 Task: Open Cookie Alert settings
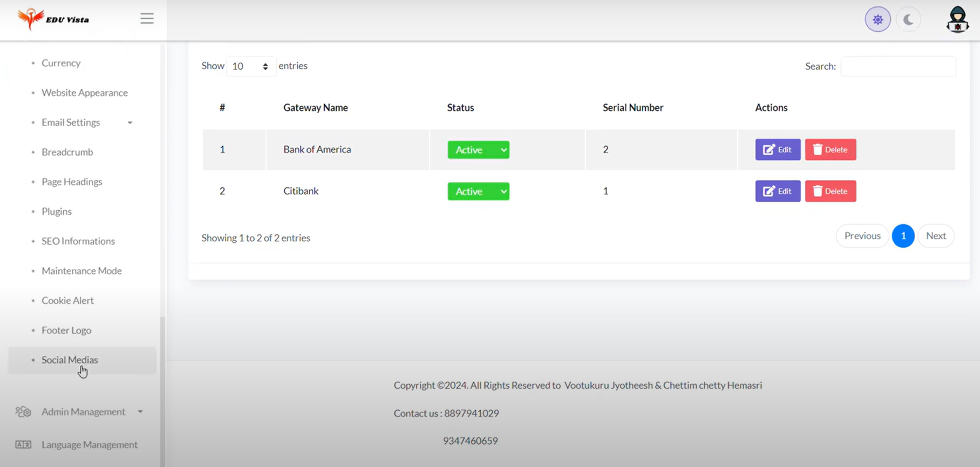[x=67, y=300]
